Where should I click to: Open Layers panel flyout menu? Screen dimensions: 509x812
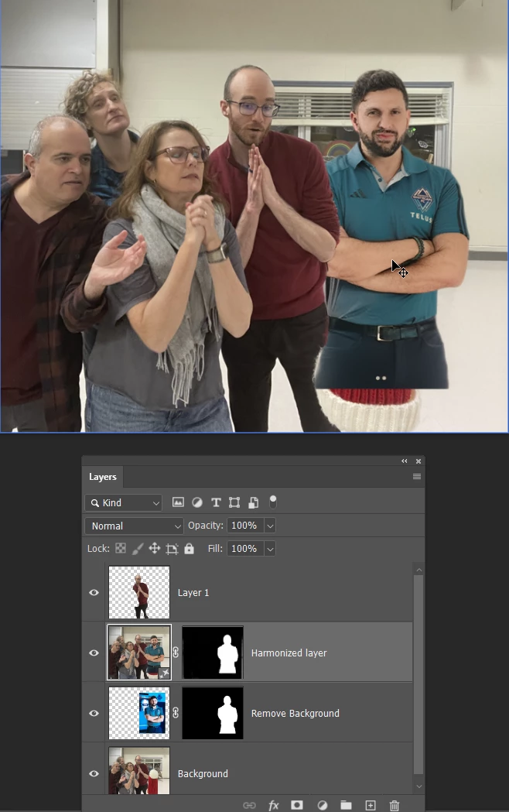[417, 476]
